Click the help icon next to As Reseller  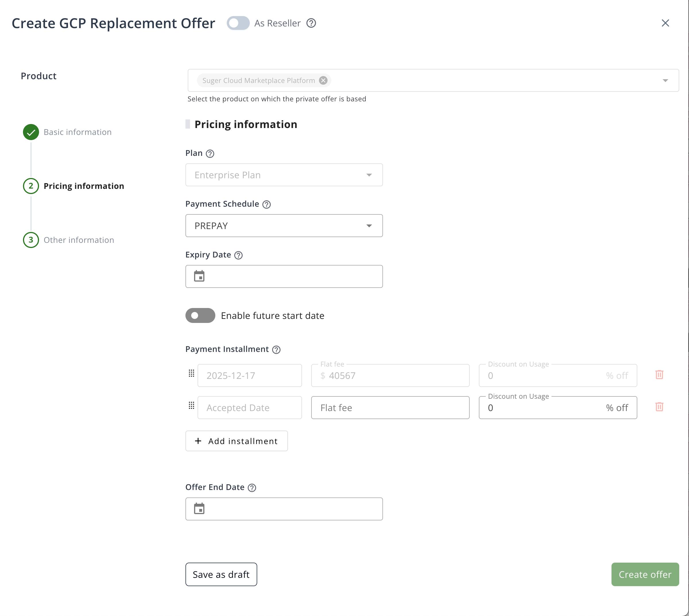tap(311, 23)
